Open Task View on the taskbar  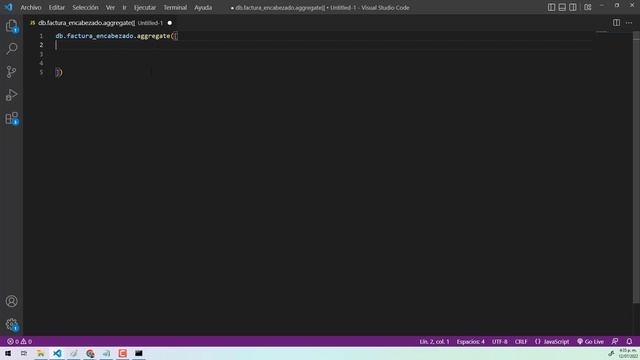pyautogui.click(x=24, y=353)
